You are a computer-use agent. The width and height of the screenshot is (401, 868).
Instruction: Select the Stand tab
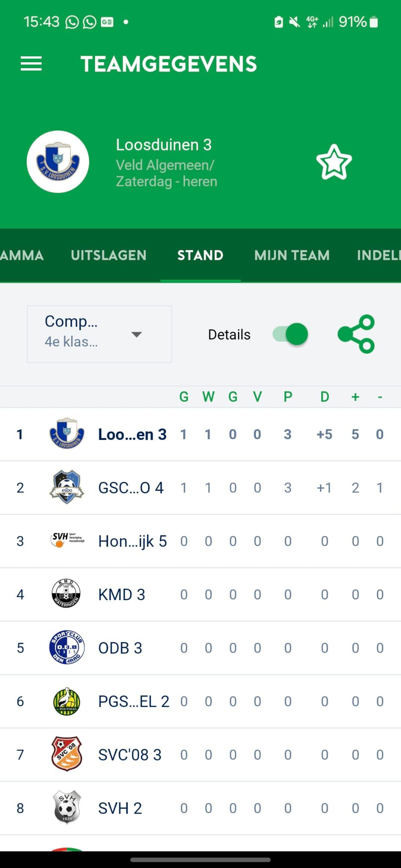200,255
